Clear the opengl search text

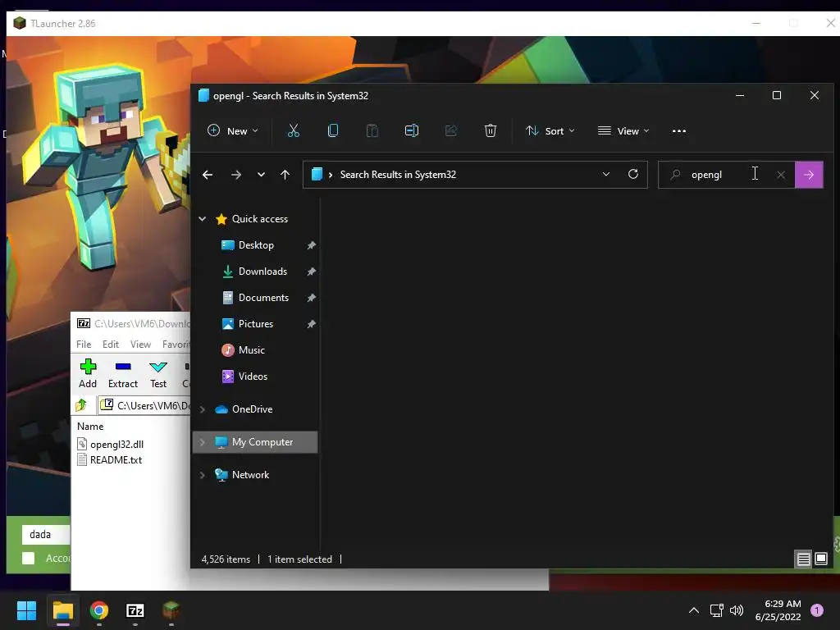(x=781, y=175)
